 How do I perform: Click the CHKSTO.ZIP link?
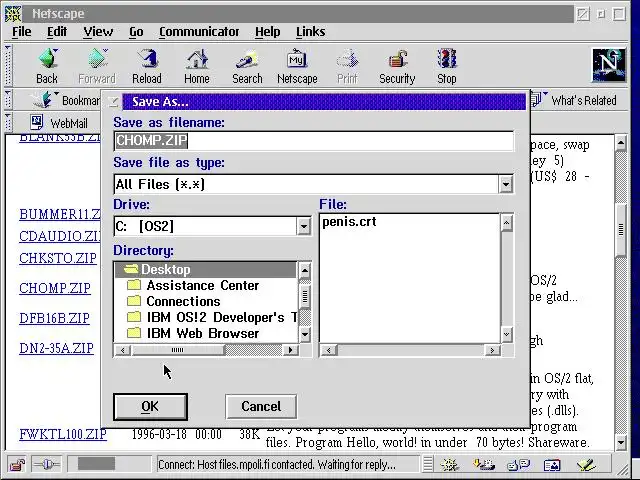[x=58, y=258]
